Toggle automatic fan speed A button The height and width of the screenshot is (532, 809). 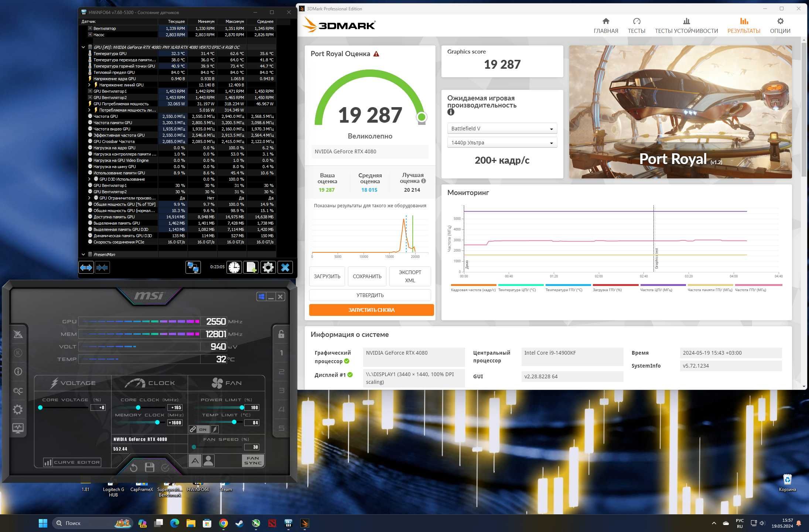pos(195,461)
